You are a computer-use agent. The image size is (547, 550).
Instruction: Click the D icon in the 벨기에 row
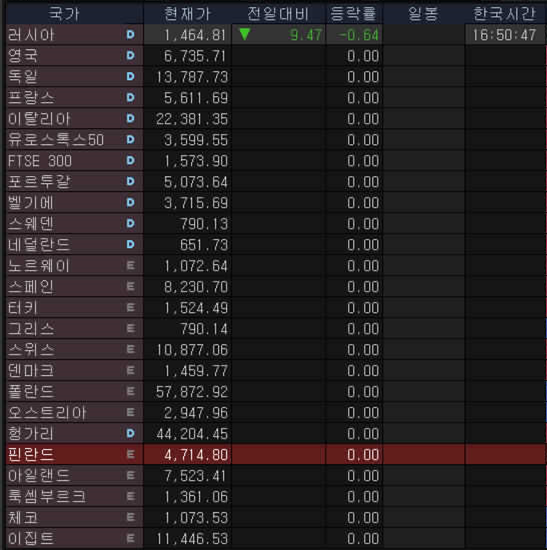[131, 202]
